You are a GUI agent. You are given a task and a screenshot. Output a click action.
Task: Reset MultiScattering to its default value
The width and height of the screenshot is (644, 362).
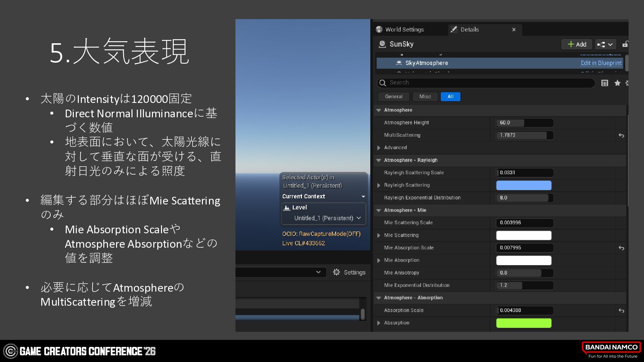click(621, 135)
